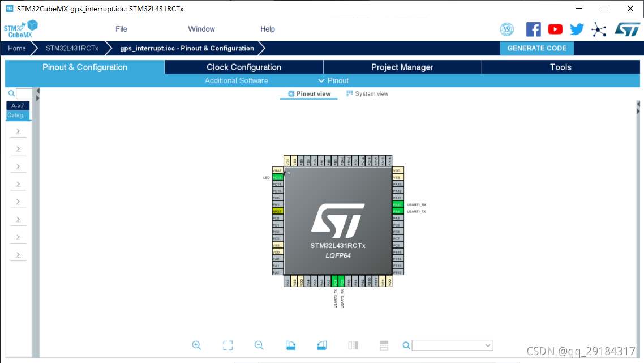Zoom in on the chip pinout
The height and width of the screenshot is (363, 644).
tap(196, 345)
